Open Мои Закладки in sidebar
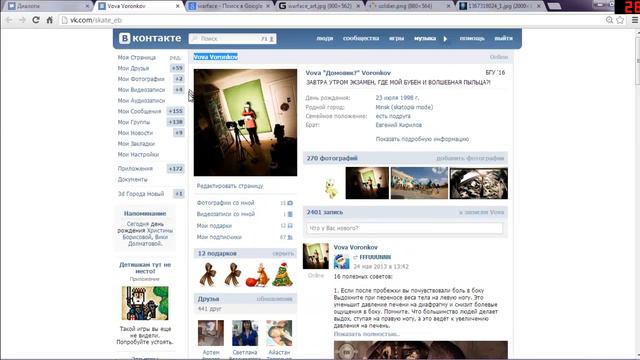This screenshot has height=360, width=640. tap(136, 144)
